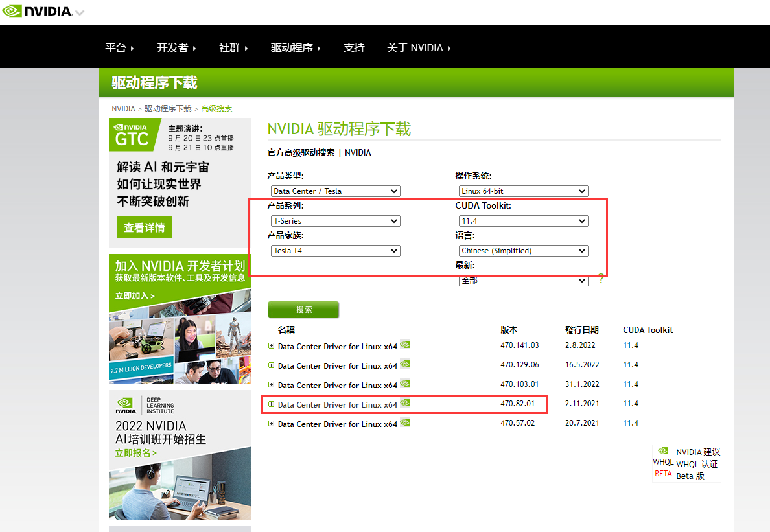Expand the driver row for version 470.103.01
This screenshot has width=770, height=532.
pos(271,385)
